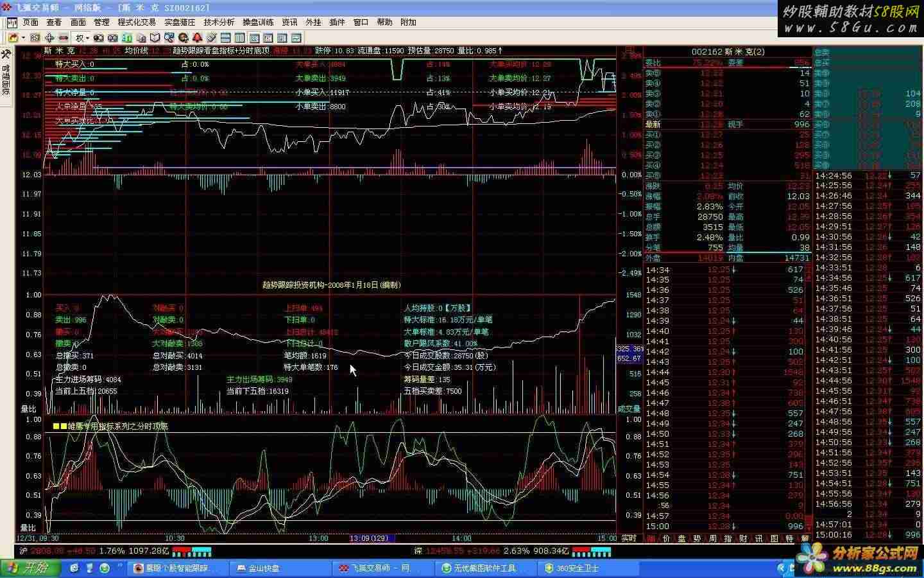924x578 pixels.
Task: Select the 图 tab in bottom panel tabs
Action: coord(774,538)
